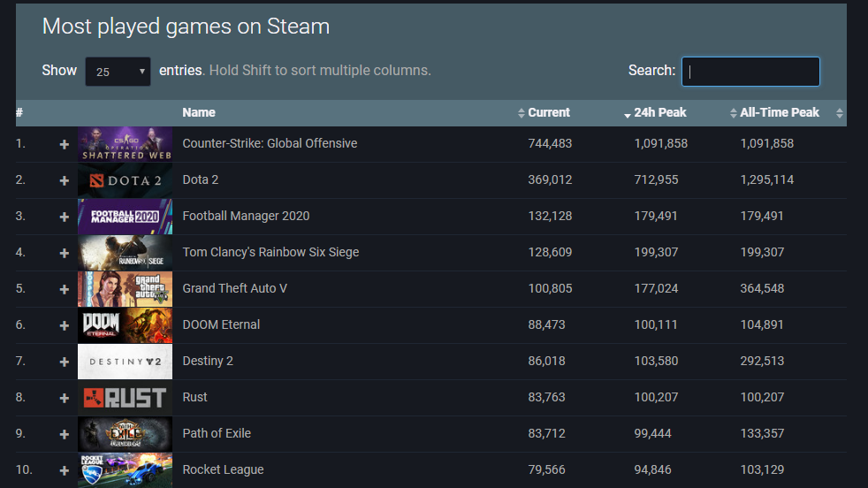This screenshot has width=868, height=488.
Task: Open the Dota 2 logo thumbnail
Action: (x=126, y=180)
